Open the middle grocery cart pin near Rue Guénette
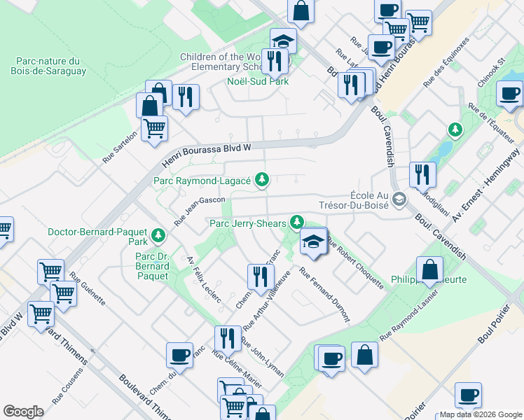This screenshot has width=524, height=420. 64,294
